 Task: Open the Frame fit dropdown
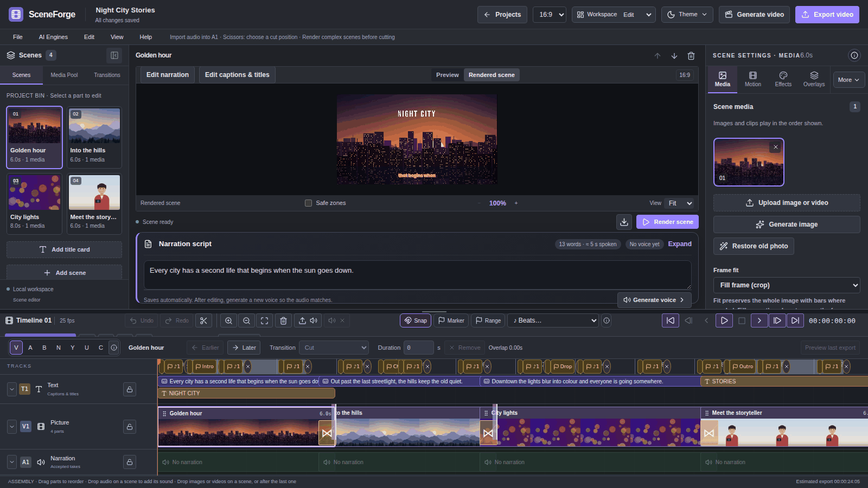787,285
